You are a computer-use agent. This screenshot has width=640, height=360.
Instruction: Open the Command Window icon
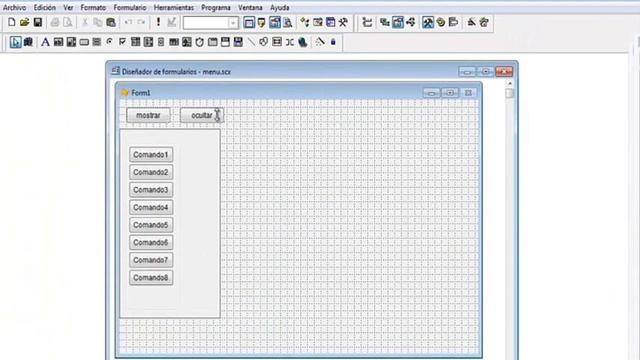tap(249, 22)
